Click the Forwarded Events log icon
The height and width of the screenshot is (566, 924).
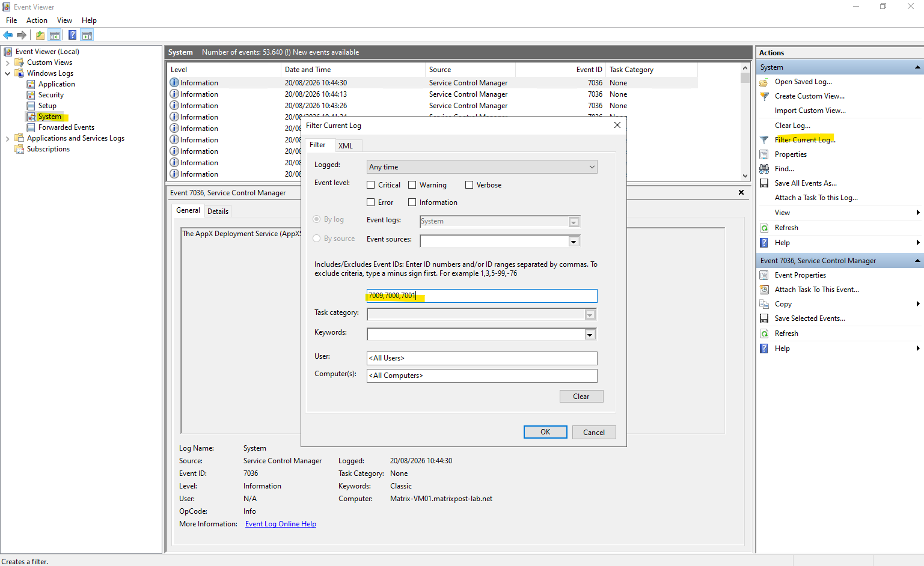31,127
